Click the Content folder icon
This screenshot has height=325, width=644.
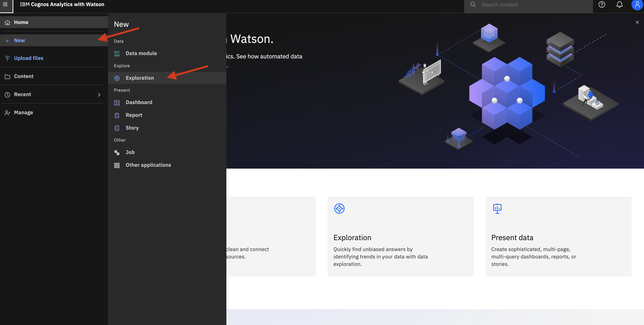[8, 77]
